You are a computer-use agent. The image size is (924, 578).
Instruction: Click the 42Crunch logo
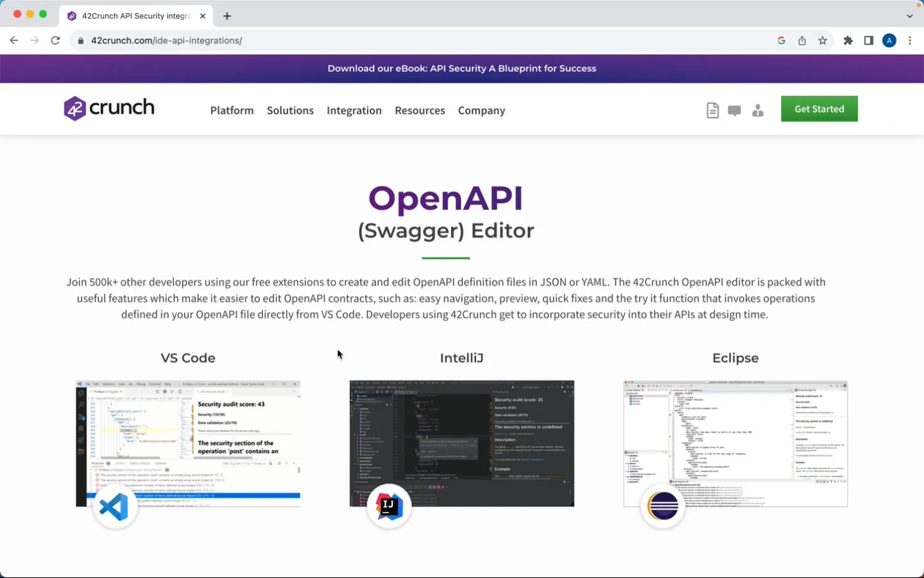click(109, 109)
